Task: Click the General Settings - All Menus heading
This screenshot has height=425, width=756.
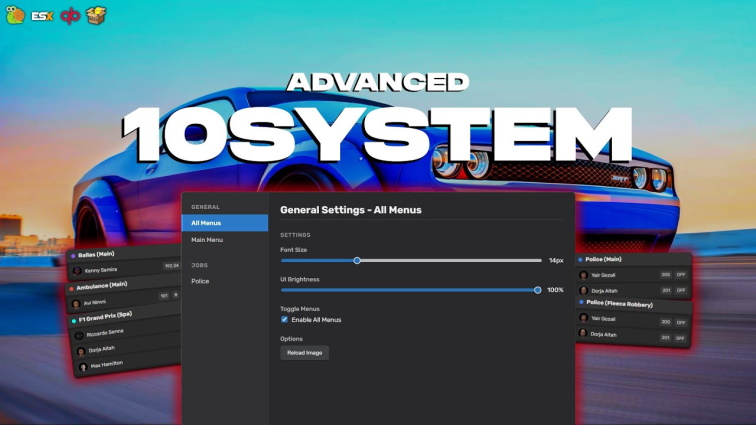Action: [x=351, y=210]
